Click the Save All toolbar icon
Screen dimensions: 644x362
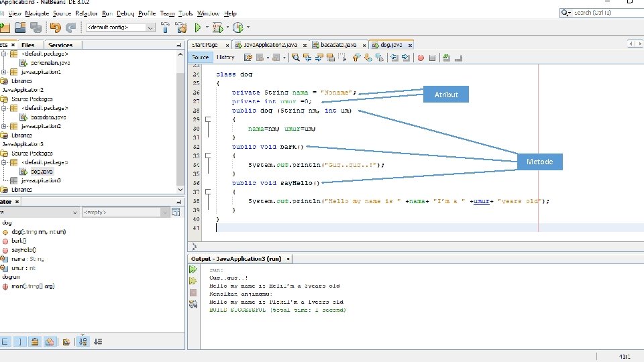coord(36,27)
